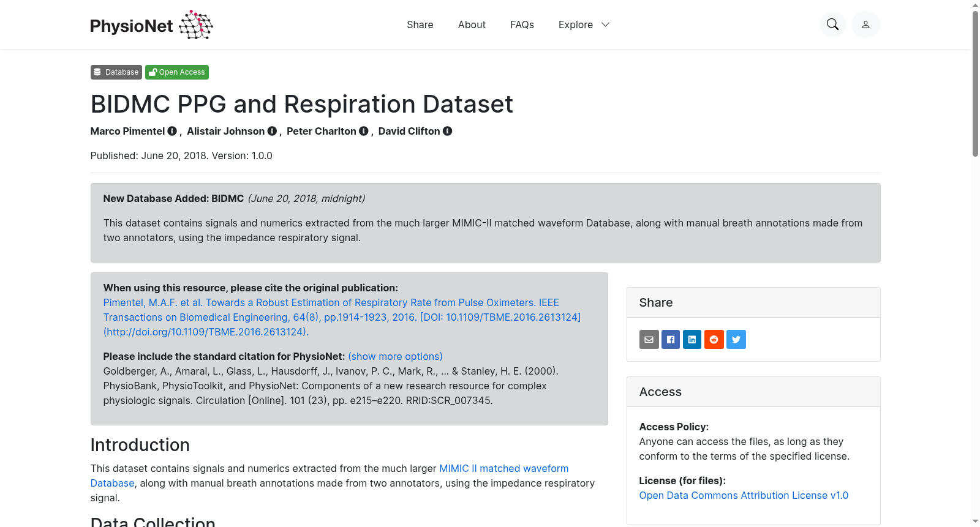Open the About menu item
Viewport: 980px width, 527px height.
472,24
